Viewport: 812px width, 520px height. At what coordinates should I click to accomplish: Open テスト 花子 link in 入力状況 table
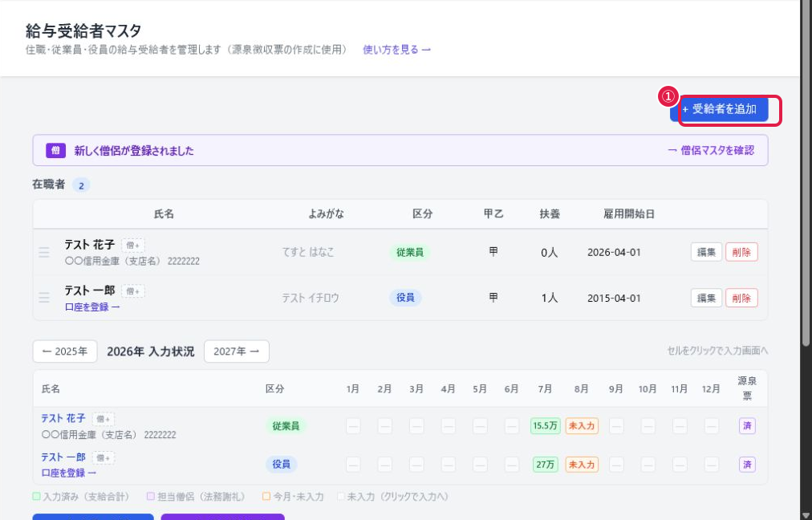pyautogui.click(x=63, y=418)
